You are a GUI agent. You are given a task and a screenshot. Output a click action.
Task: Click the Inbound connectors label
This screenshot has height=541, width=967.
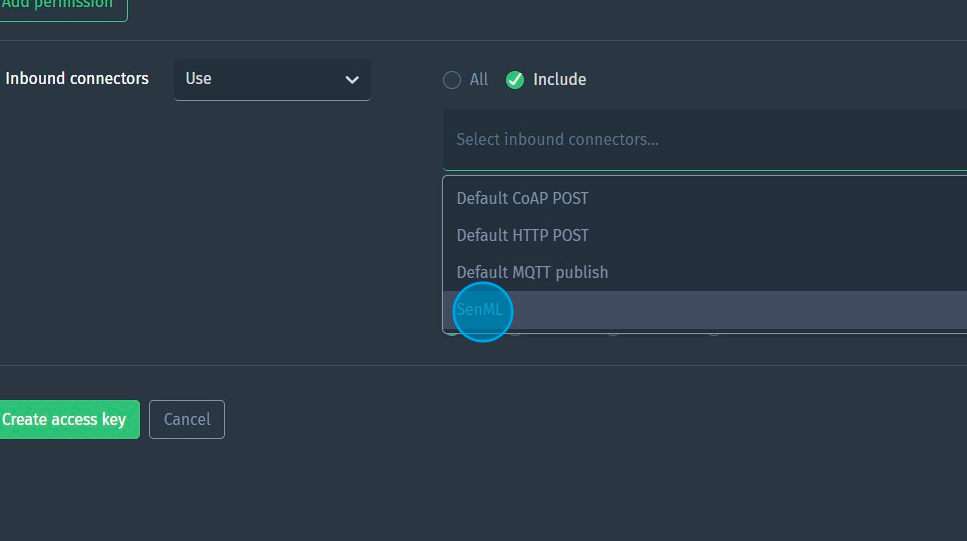(x=77, y=79)
